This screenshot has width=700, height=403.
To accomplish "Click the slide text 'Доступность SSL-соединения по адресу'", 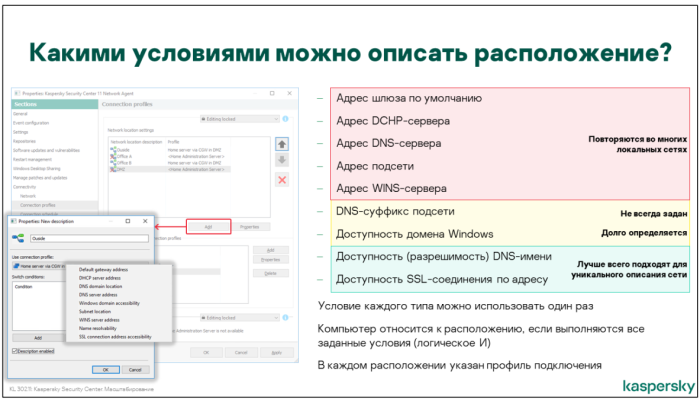I will coord(442,279).
